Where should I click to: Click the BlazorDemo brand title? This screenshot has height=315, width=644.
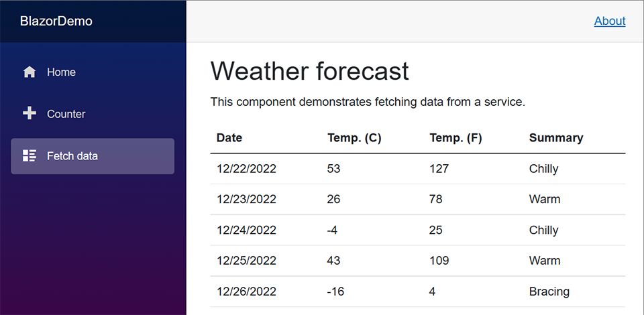(x=56, y=21)
